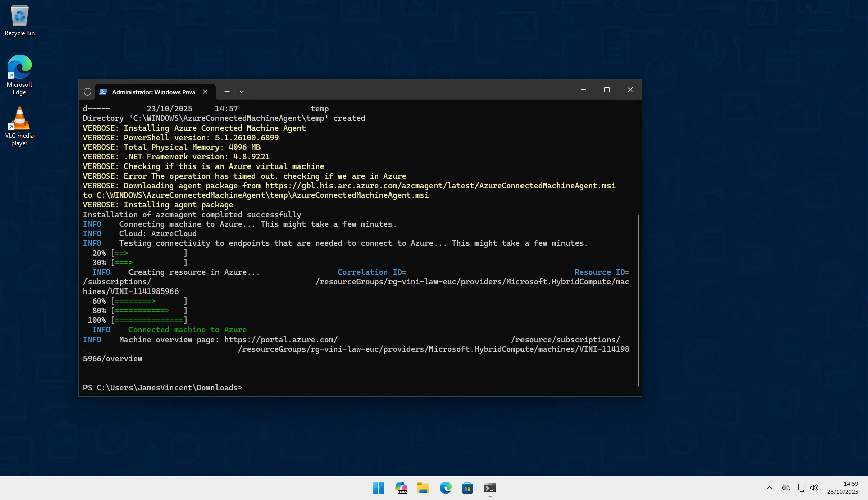Click the Terminal icon in taskbar
This screenshot has width=868, height=500.
coord(490,488)
